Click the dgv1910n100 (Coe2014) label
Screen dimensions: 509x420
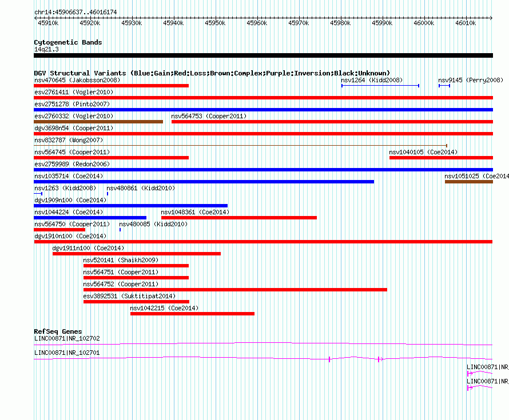[x=70, y=236]
